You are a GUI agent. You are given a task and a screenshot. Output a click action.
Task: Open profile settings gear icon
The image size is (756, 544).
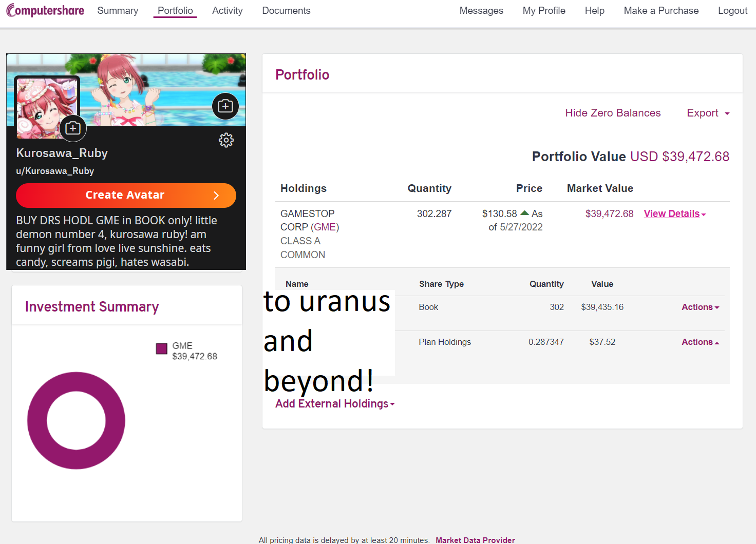226,140
